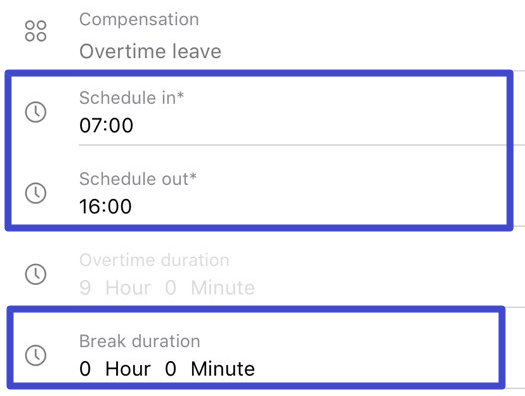Click the four-circle Compensation icon

click(35, 31)
